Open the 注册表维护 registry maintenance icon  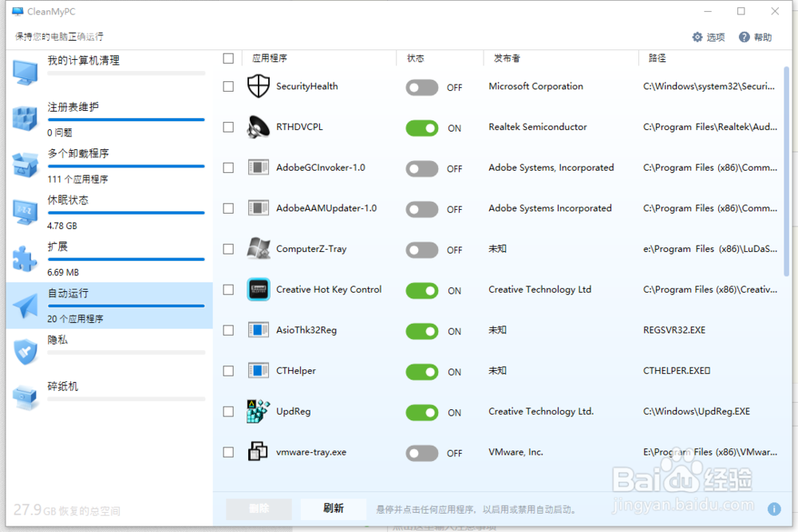(x=25, y=118)
